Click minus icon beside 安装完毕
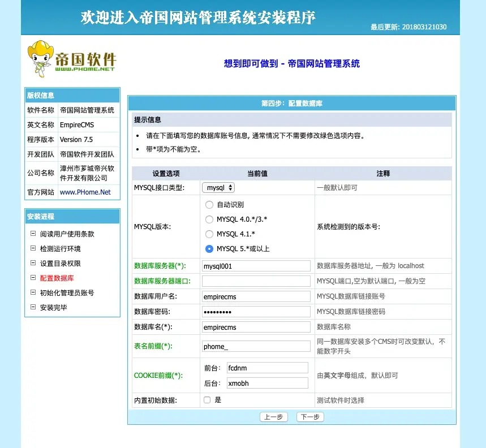This screenshot has height=448, width=486. [x=33, y=307]
